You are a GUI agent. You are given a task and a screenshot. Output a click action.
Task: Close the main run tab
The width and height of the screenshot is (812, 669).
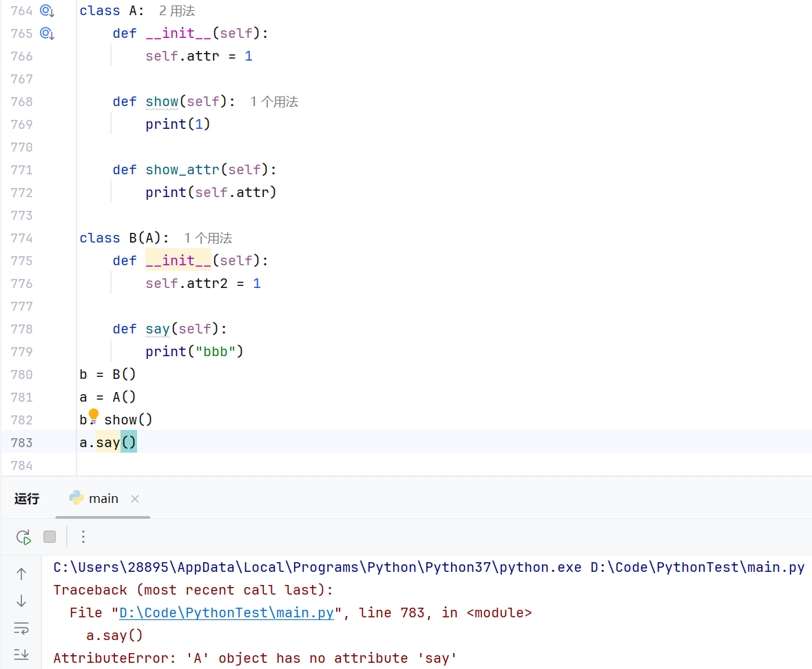134,499
